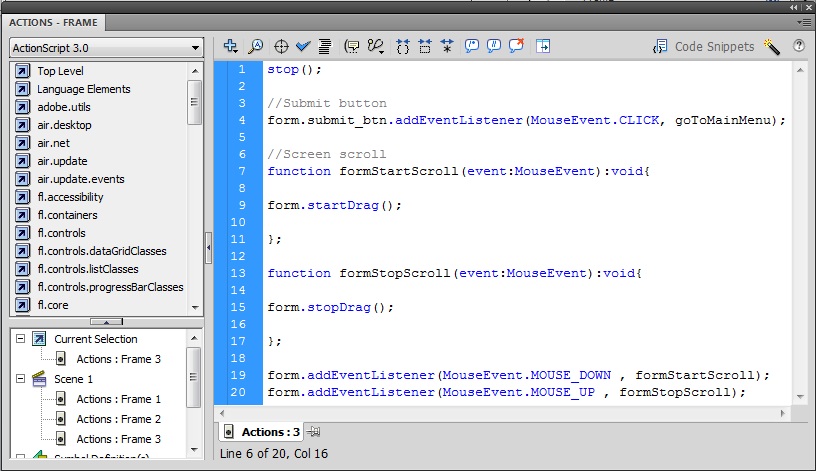Image resolution: width=816 pixels, height=471 pixels.
Task: Open air.update package
Action: tap(62, 161)
